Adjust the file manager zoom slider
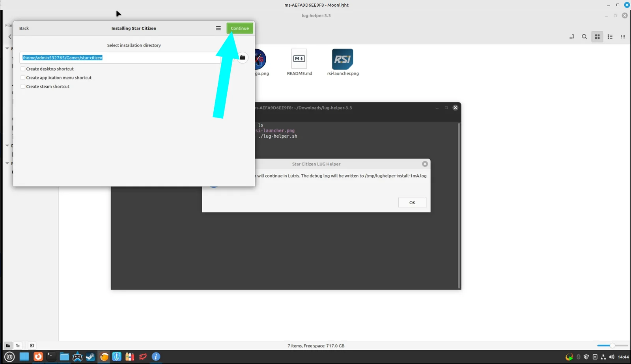The image size is (631, 364). [x=612, y=345]
